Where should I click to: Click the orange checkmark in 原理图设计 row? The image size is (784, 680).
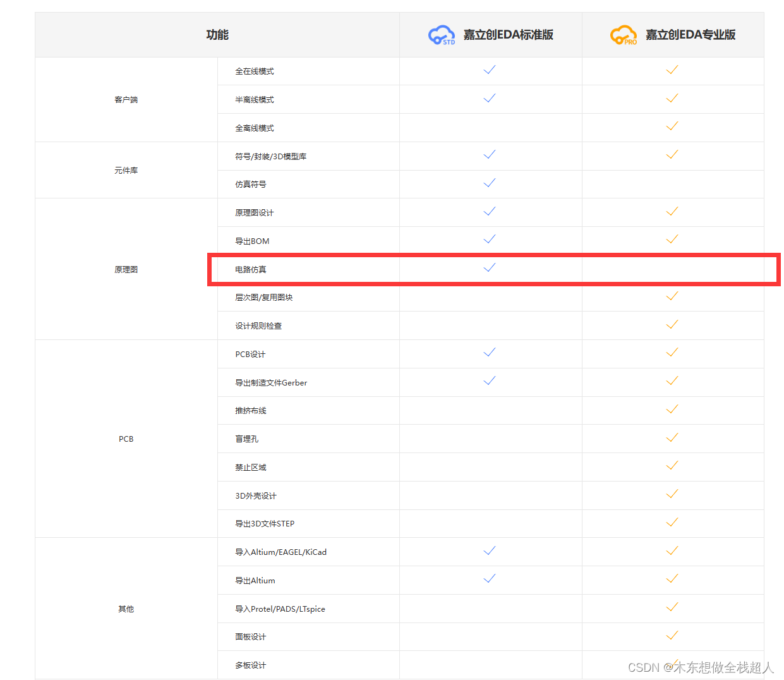tap(672, 211)
